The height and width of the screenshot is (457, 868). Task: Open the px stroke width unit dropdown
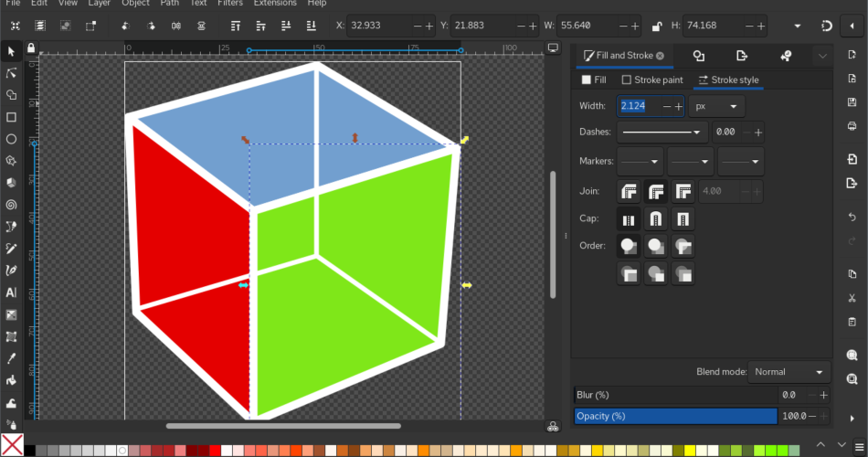pos(716,106)
